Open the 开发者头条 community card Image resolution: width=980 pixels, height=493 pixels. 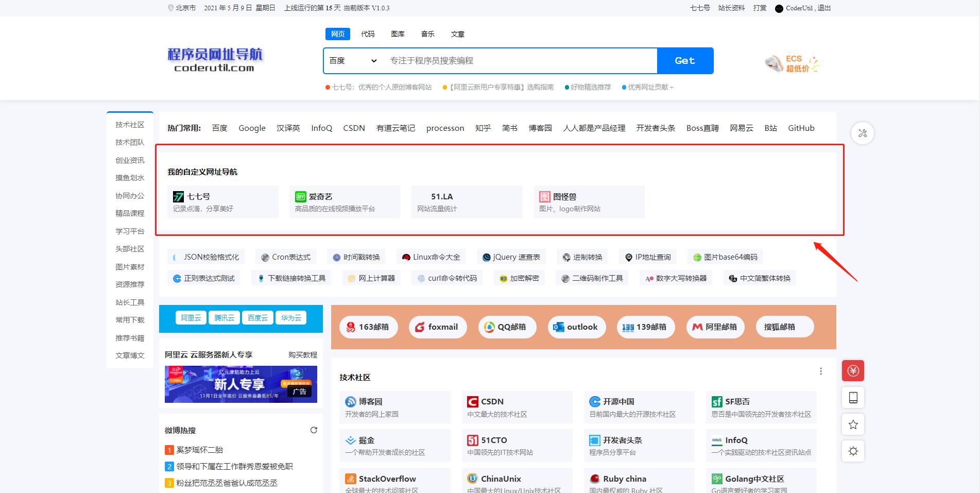pyautogui.click(x=639, y=446)
